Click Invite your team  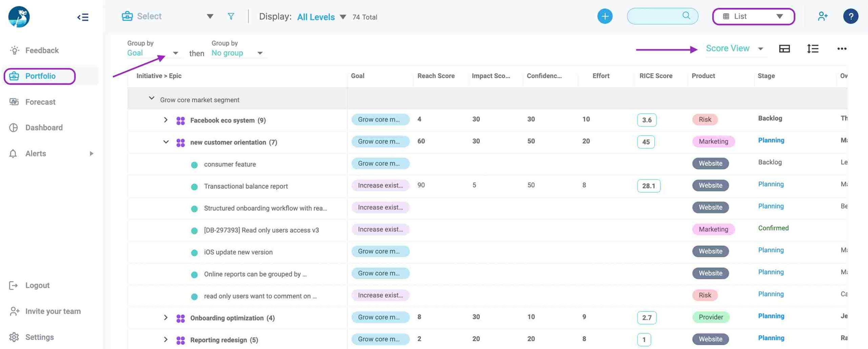[53, 311]
